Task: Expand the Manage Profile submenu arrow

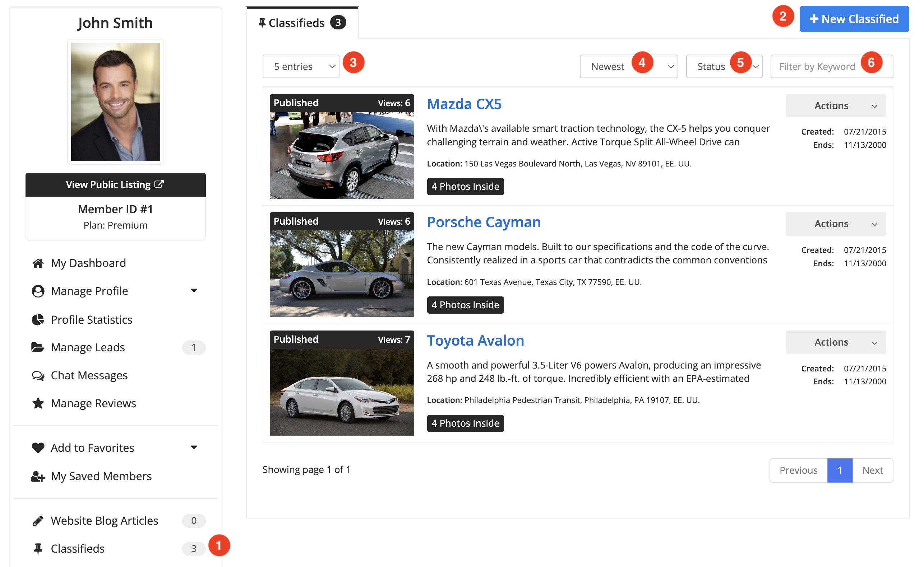Action: pos(194,291)
